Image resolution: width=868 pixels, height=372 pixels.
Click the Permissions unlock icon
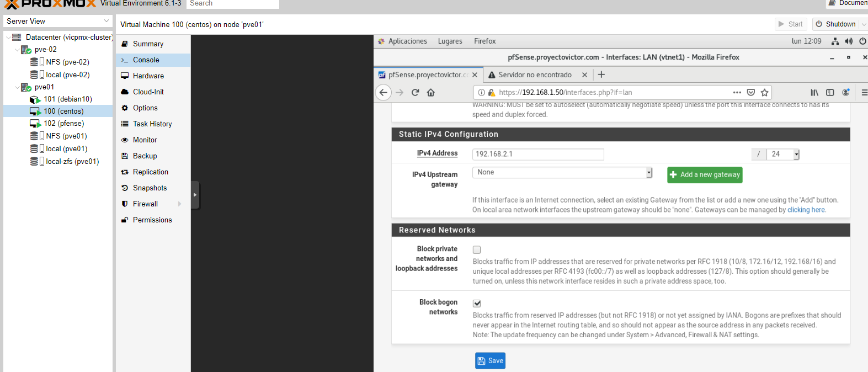tap(125, 220)
